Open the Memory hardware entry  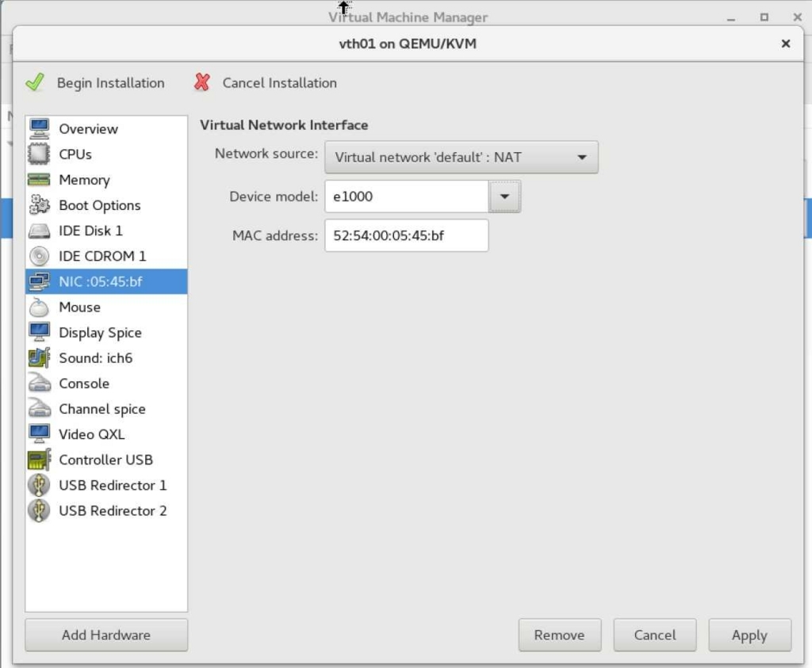[x=106, y=180]
